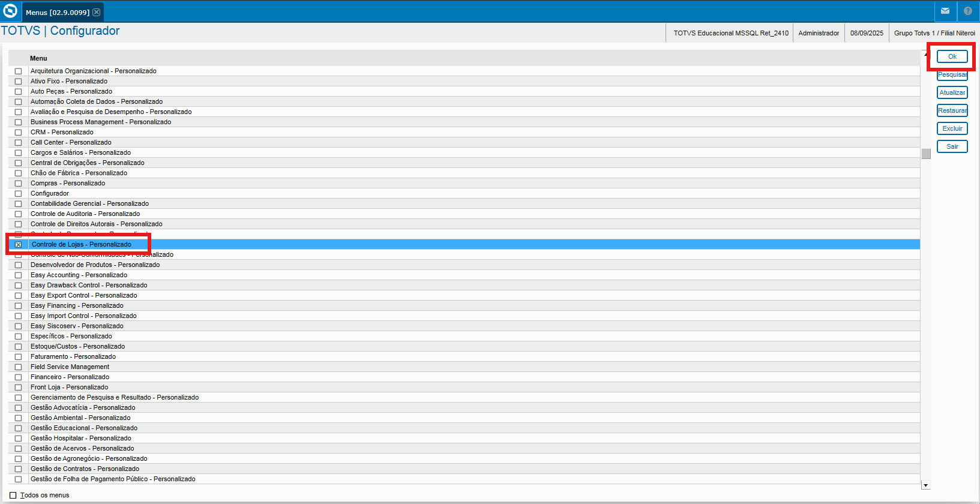The image size is (980, 504).
Task: Select the Menus [02.9.0099] tab
Action: [58, 12]
